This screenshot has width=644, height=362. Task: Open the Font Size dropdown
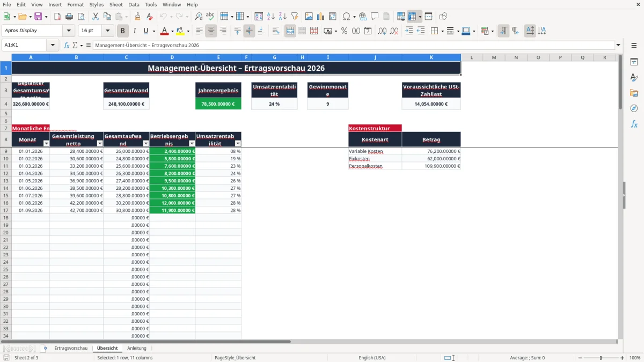click(107, 31)
